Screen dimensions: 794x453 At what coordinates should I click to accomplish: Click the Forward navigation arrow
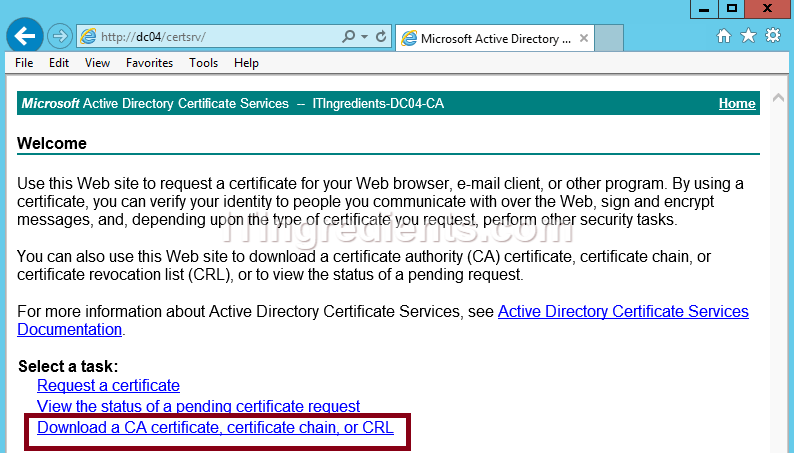(59, 37)
